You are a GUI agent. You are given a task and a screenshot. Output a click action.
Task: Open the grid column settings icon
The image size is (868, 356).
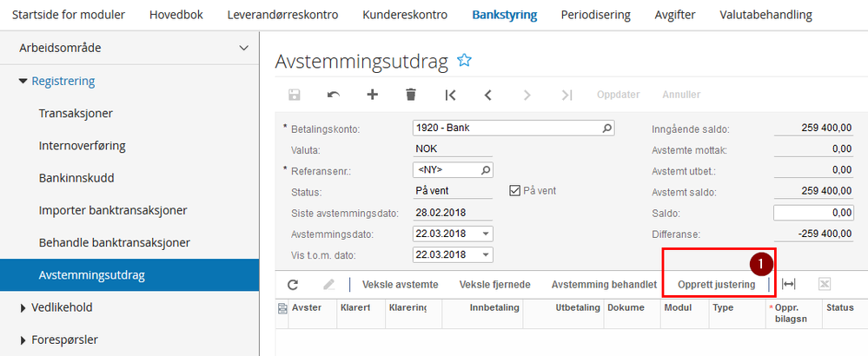(x=282, y=308)
